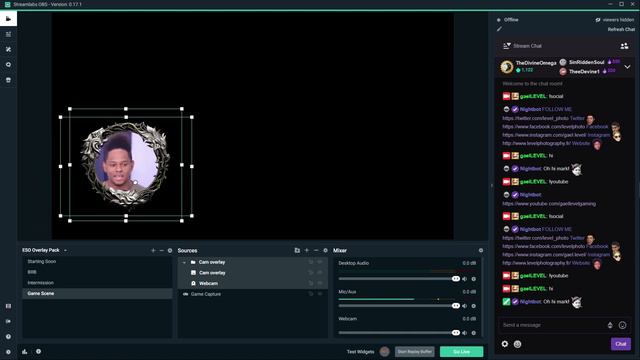The width and height of the screenshot is (640, 360).
Task: Select the Game Capture source row
Action: pyautogui.click(x=253, y=294)
